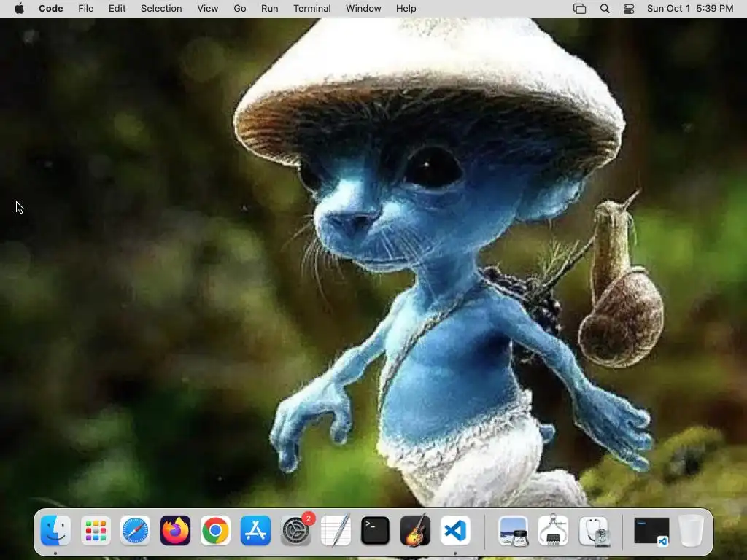Screen dimensions: 747x560
Task: Launch Safari from the Dock
Action: (135, 531)
